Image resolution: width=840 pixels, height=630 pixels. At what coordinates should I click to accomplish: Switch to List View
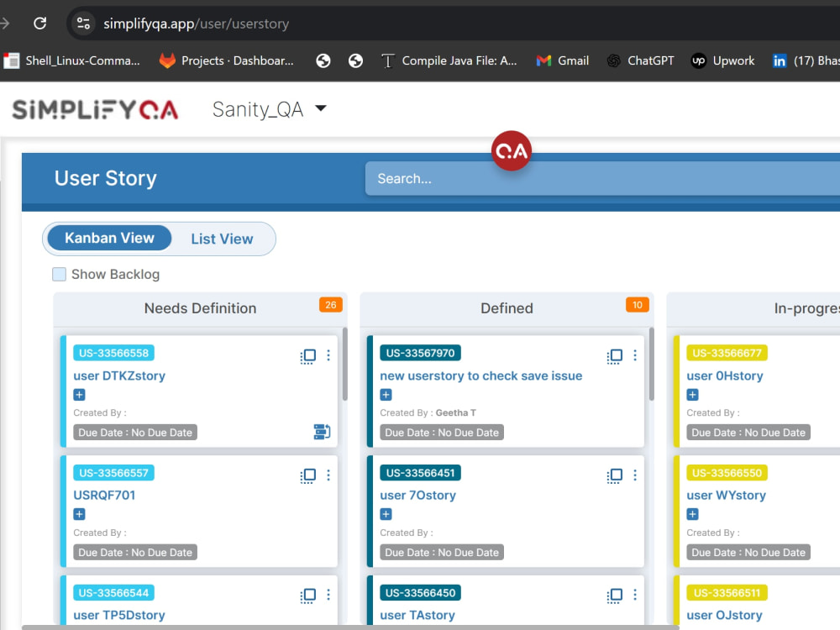tap(222, 239)
